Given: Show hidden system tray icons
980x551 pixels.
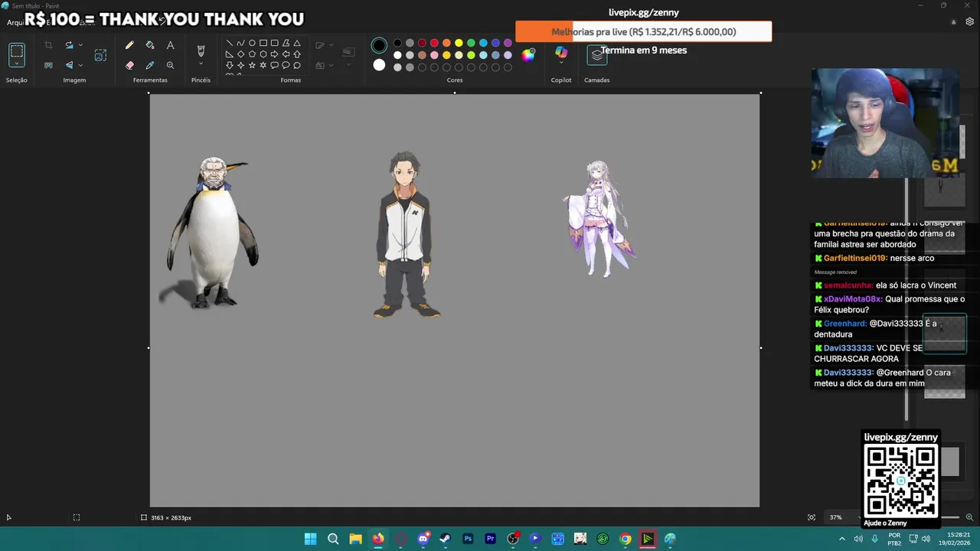Looking at the screenshot, I should click(842, 539).
